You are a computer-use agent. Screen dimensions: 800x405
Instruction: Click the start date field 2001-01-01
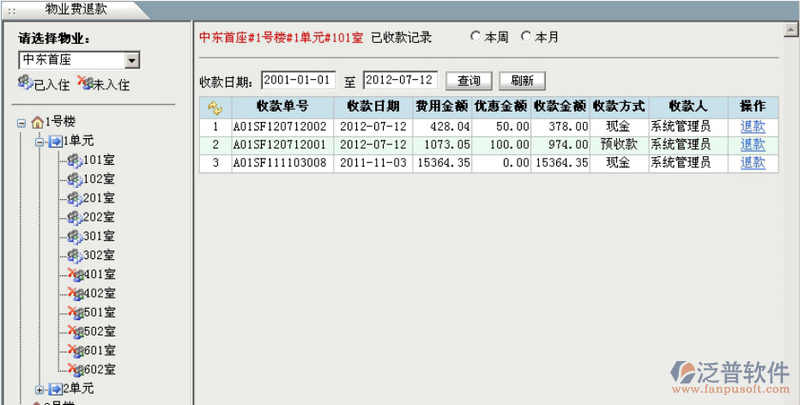coord(298,80)
